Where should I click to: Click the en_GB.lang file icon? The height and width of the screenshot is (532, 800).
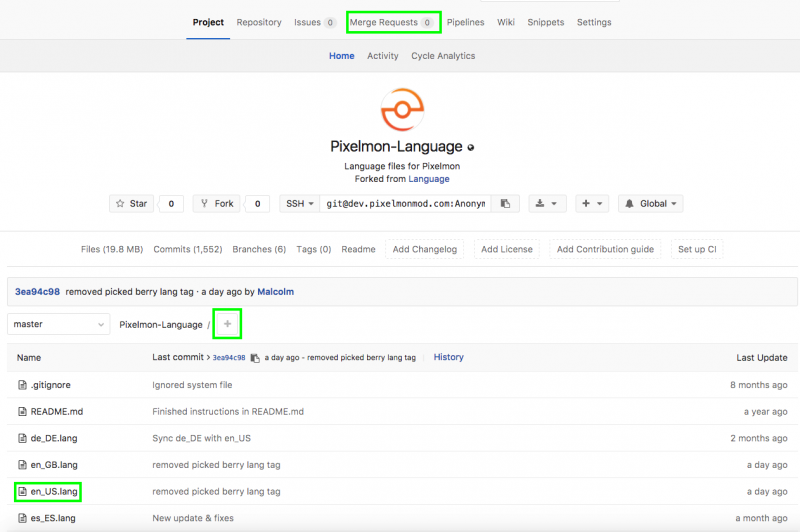pyautogui.click(x=22, y=465)
